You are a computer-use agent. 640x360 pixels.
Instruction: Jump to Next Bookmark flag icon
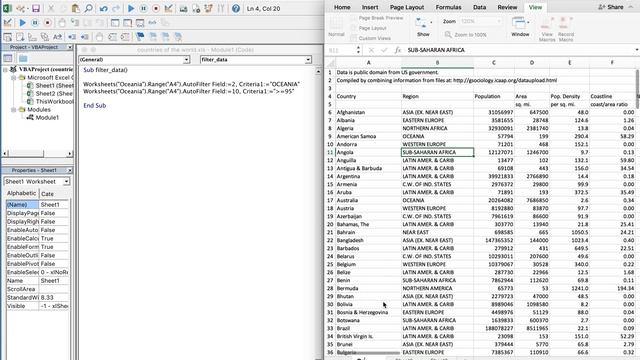click(x=153, y=37)
